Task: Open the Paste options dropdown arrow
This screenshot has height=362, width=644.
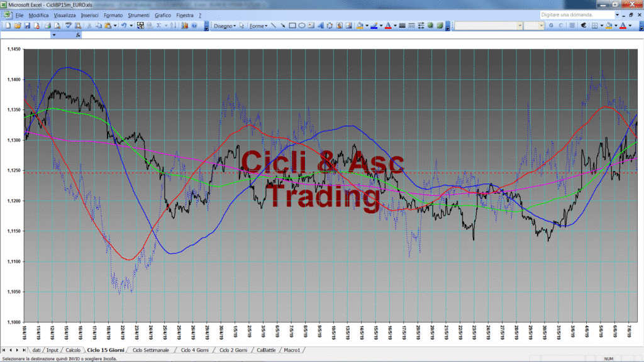Action: tap(115, 26)
